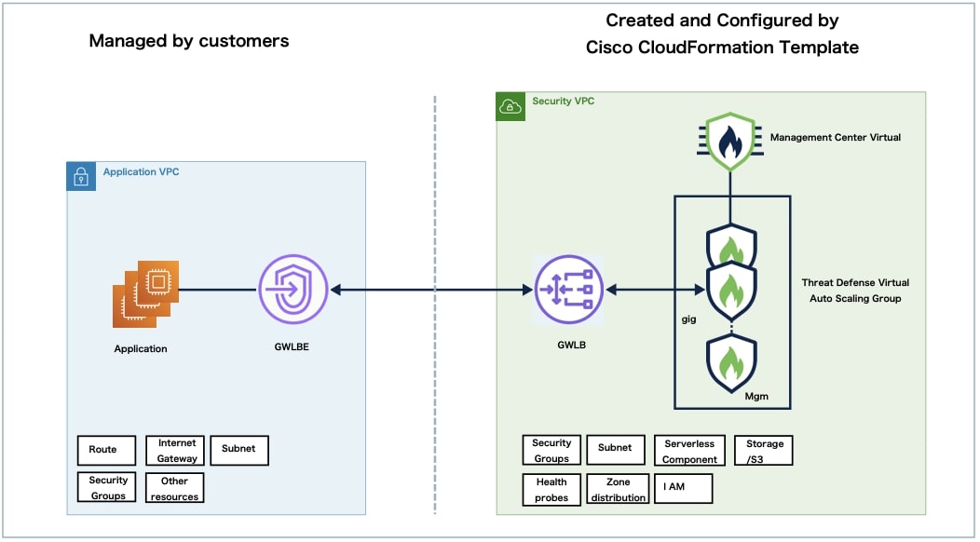This screenshot has height=542, width=980.
Task: Click the "GWLB" caption
Action: pos(571,346)
